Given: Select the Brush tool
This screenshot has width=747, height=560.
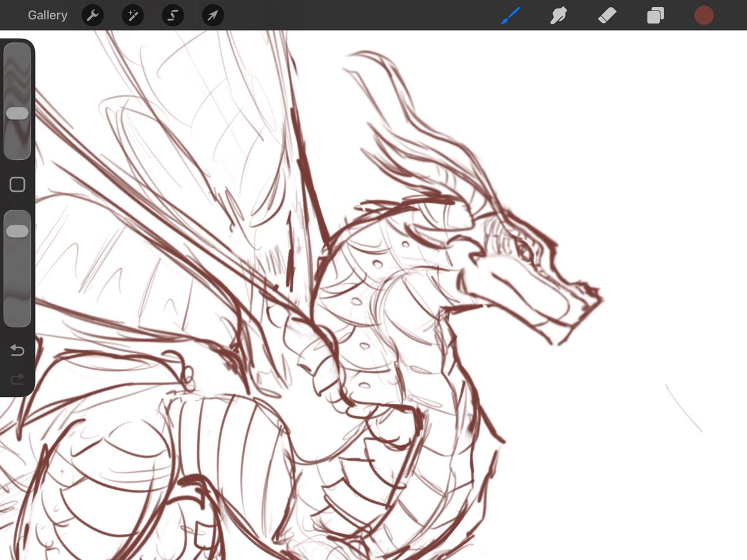Looking at the screenshot, I should click(510, 15).
